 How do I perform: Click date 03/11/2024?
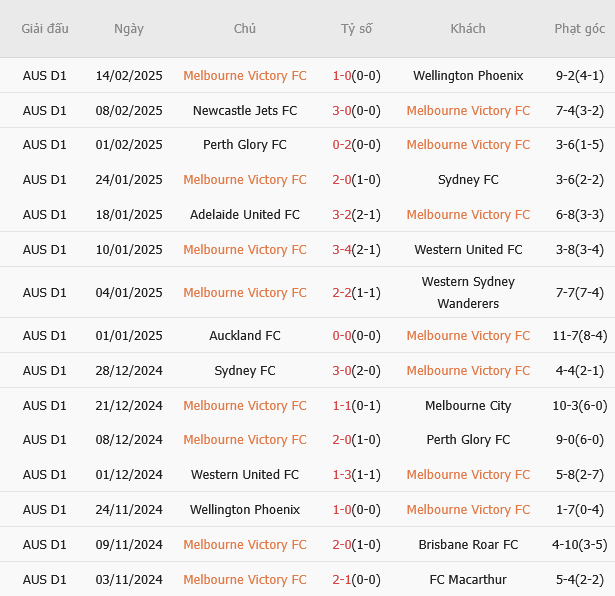(x=129, y=580)
